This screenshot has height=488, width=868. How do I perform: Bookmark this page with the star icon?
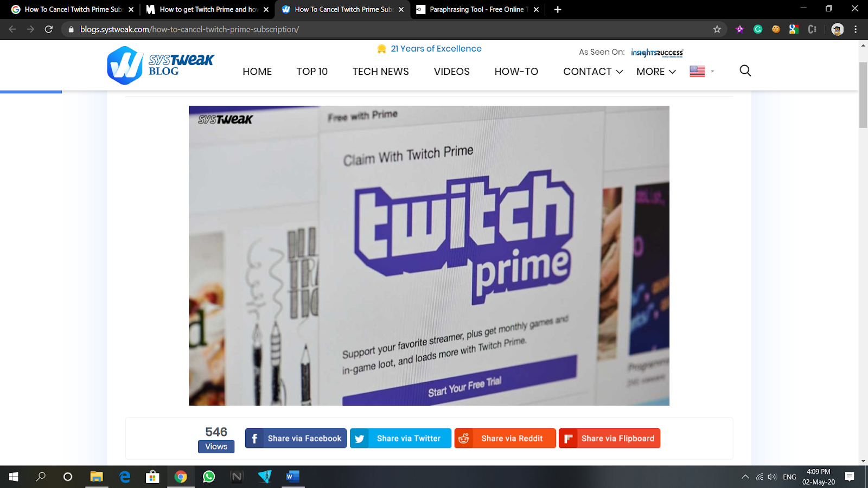pyautogui.click(x=717, y=29)
